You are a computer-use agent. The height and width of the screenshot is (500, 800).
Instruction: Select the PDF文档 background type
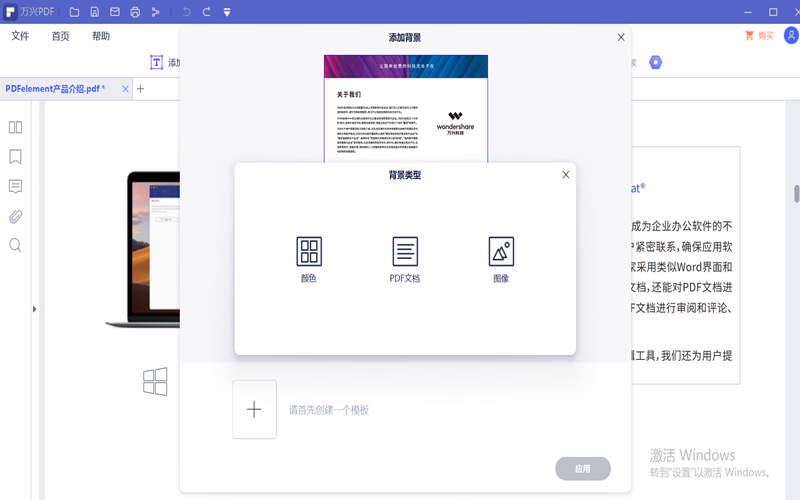click(x=405, y=258)
